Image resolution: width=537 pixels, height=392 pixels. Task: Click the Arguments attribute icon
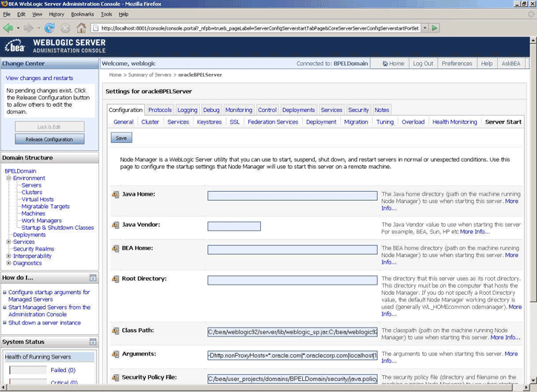coord(116,353)
